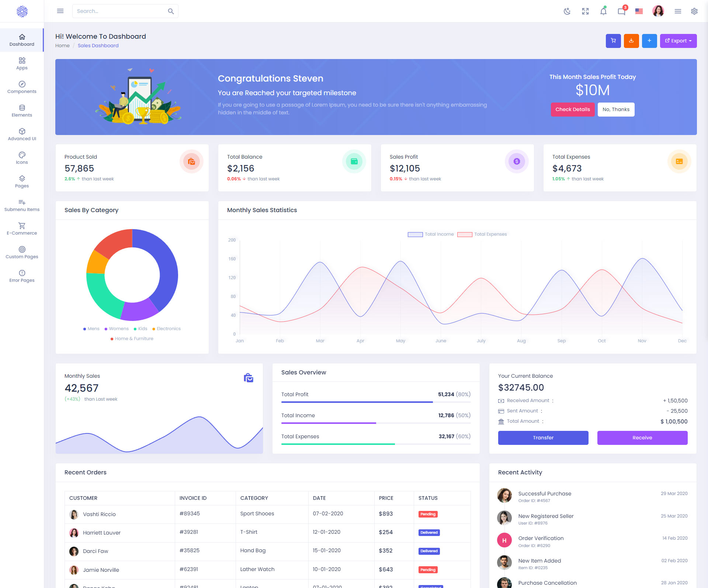Open the US flag language selector
The height and width of the screenshot is (588, 708).
coord(639,11)
